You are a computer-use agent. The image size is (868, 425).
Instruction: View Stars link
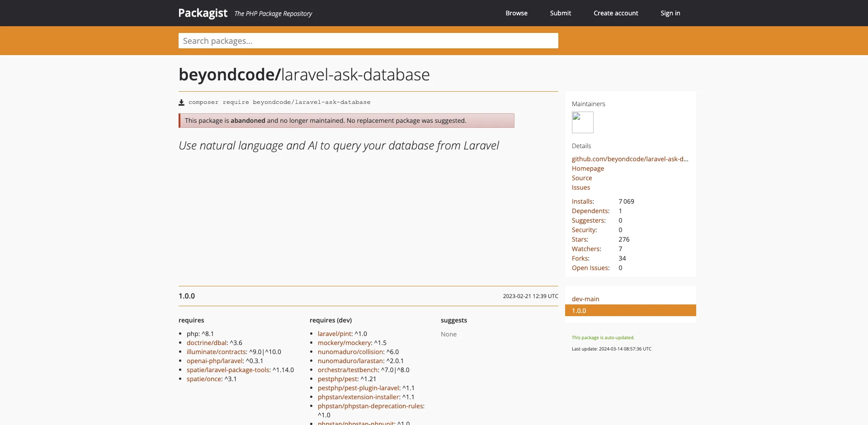(x=580, y=239)
